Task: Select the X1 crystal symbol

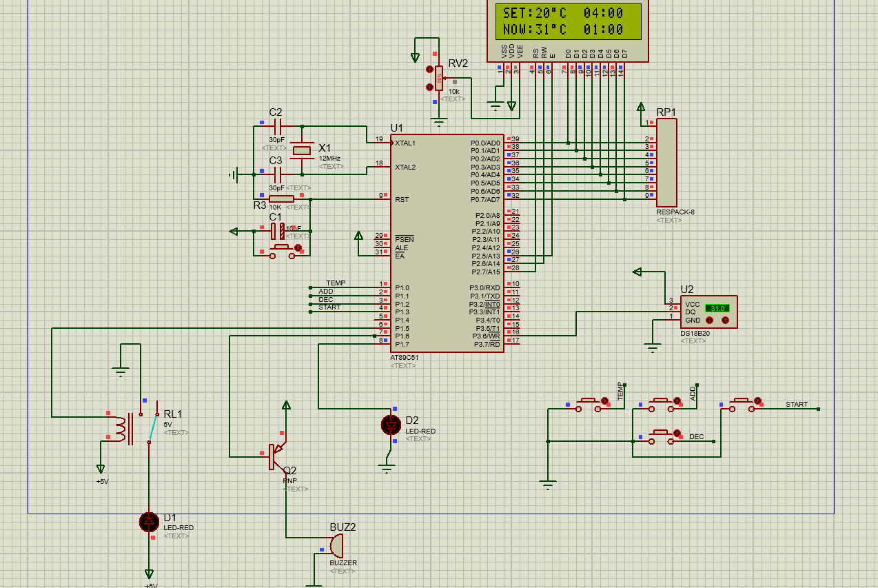Action: coord(302,150)
